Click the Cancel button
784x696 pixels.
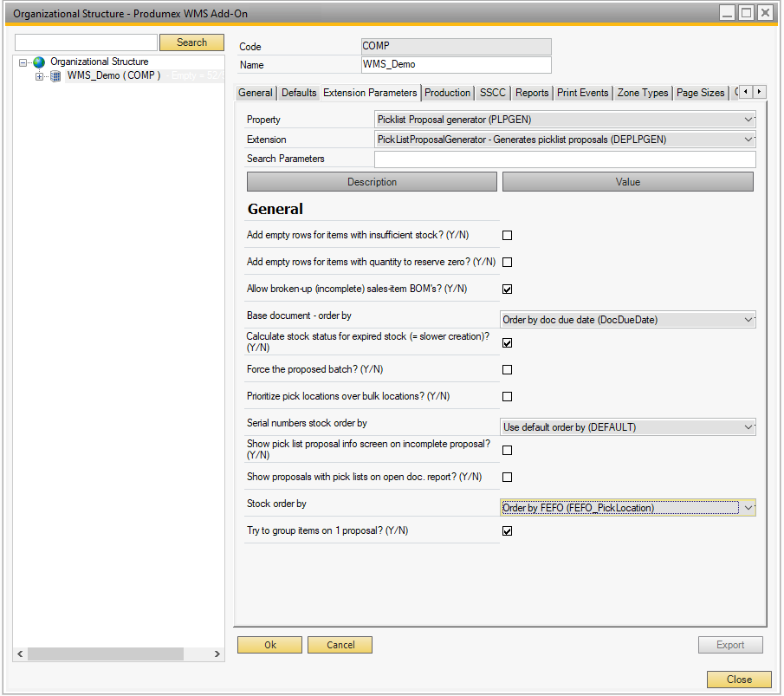pyautogui.click(x=340, y=645)
